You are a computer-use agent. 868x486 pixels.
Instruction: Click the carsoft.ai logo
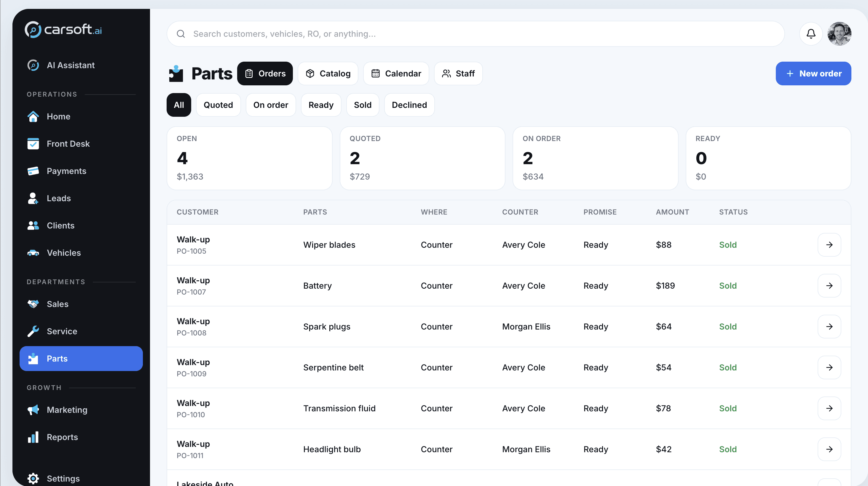tap(63, 30)
